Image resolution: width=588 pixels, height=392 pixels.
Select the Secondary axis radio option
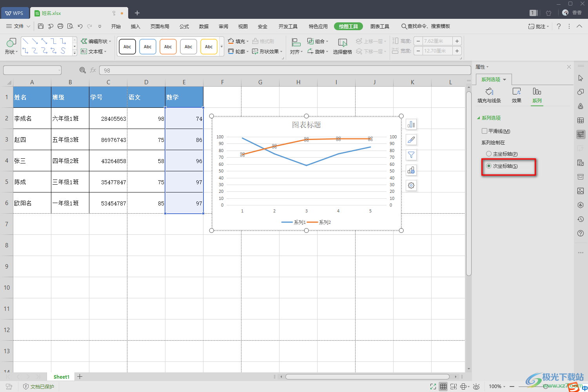(x=488, y=166)
